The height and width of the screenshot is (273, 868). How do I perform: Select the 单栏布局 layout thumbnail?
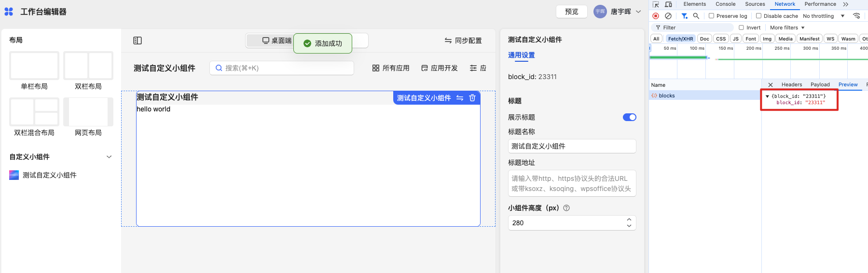(34, 66)
